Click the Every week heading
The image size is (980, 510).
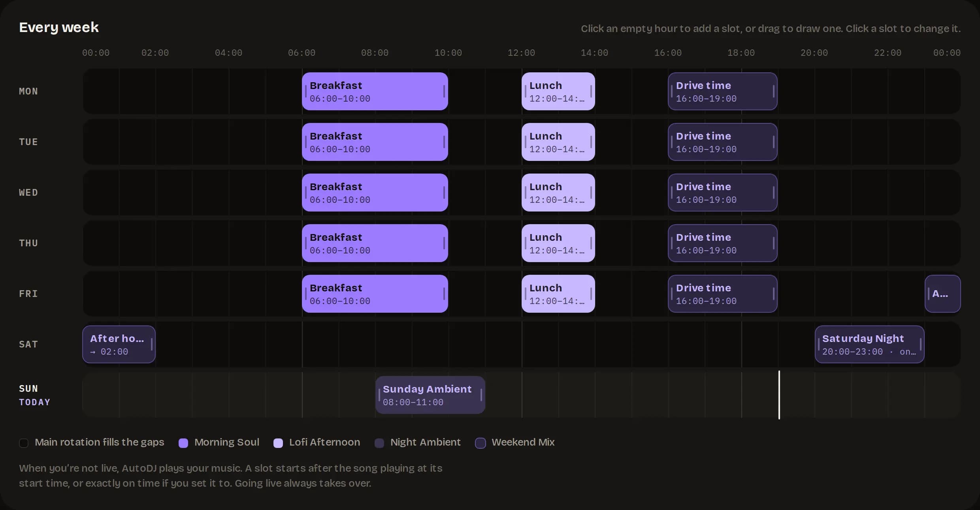(59, 27)
